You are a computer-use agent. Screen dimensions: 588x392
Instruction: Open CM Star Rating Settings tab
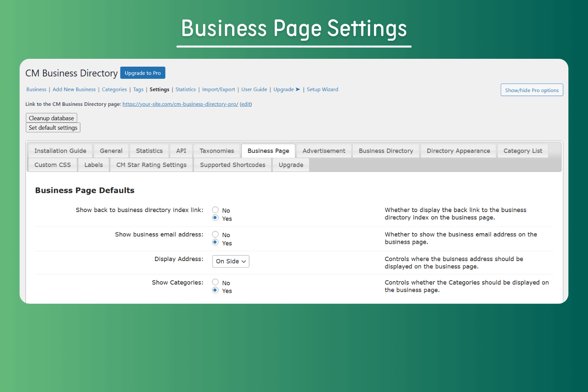[x=151, y=165]
